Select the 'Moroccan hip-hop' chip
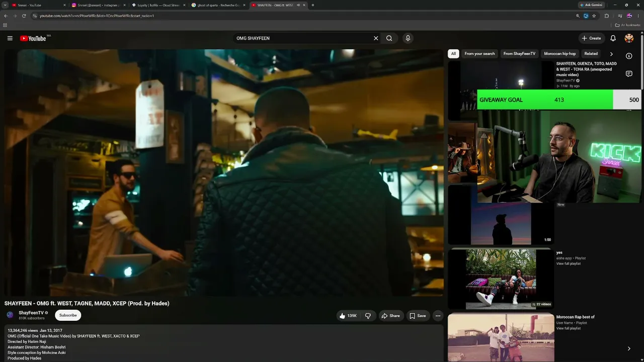 (x=559, y=54)
